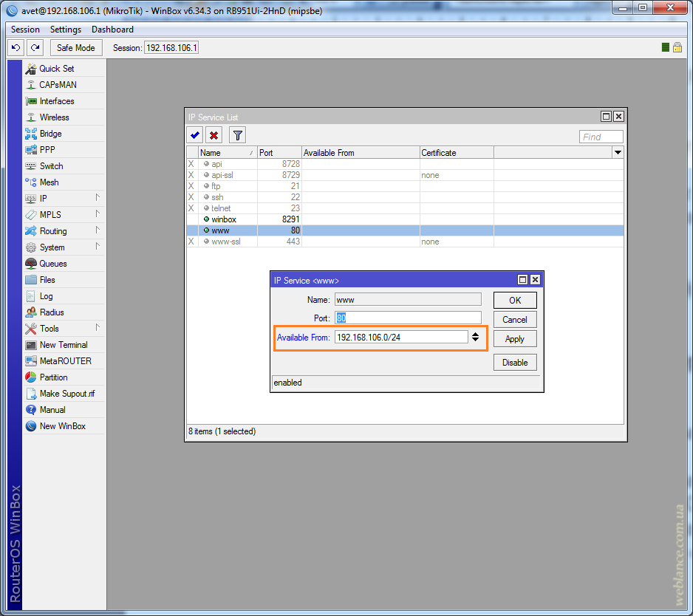
Task: Open the Dashboard menu
Action: click(112, 30)
